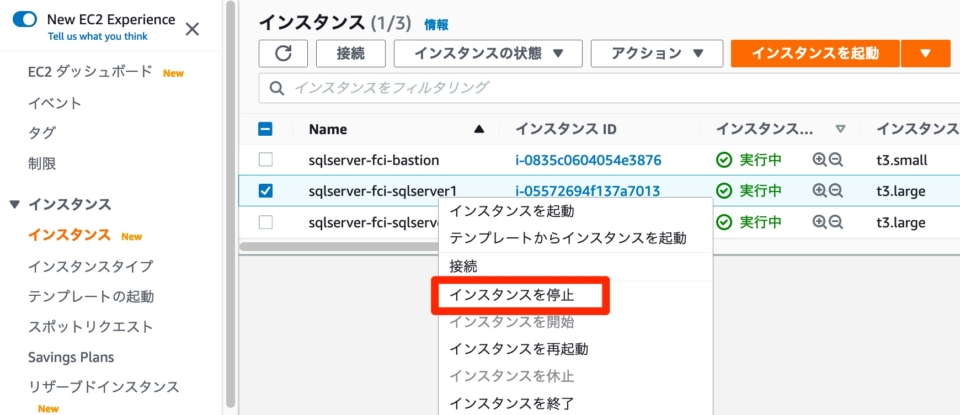Open タグ in the sidebar
The width and height of the screenshot is (960, 415).
tap(42, 133)
